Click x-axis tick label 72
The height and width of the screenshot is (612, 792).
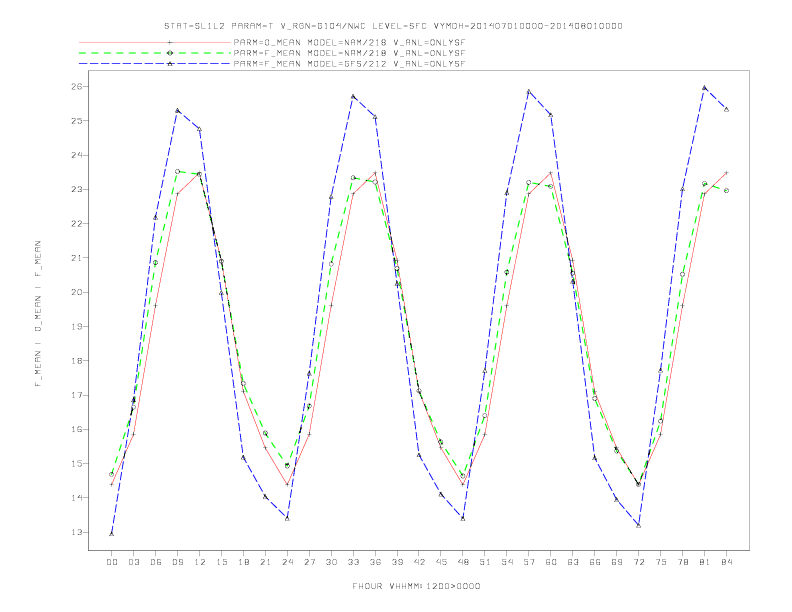pyautogui.click(x=639, y=562)
